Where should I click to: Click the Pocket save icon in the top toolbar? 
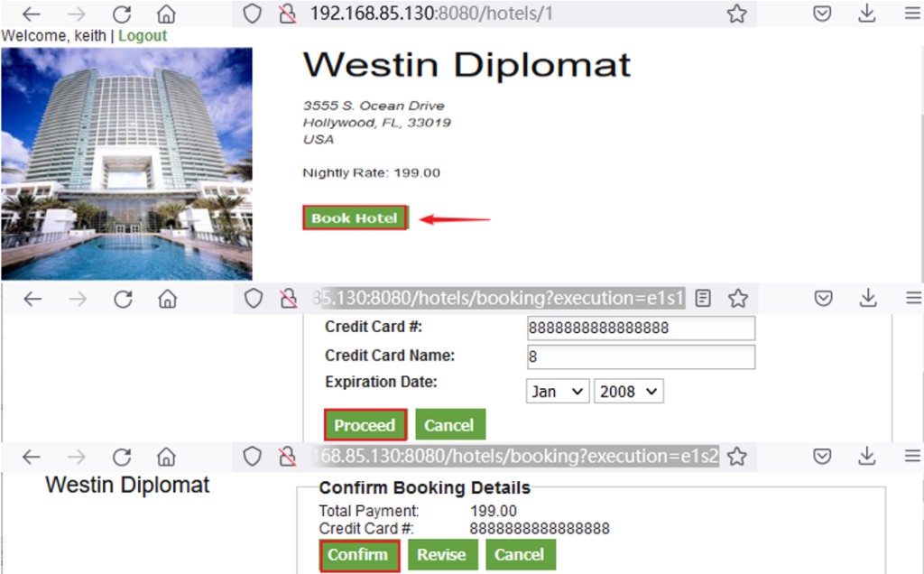[822, 14]
